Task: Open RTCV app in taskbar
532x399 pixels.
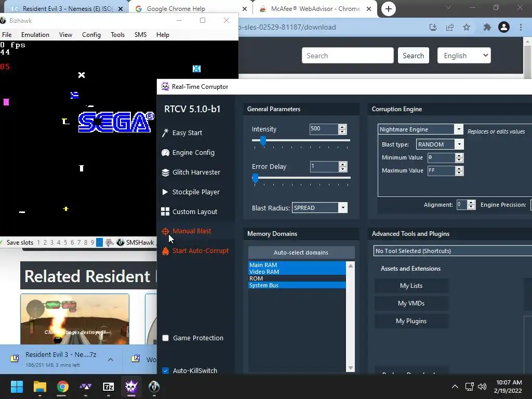Action: (131, 387)
